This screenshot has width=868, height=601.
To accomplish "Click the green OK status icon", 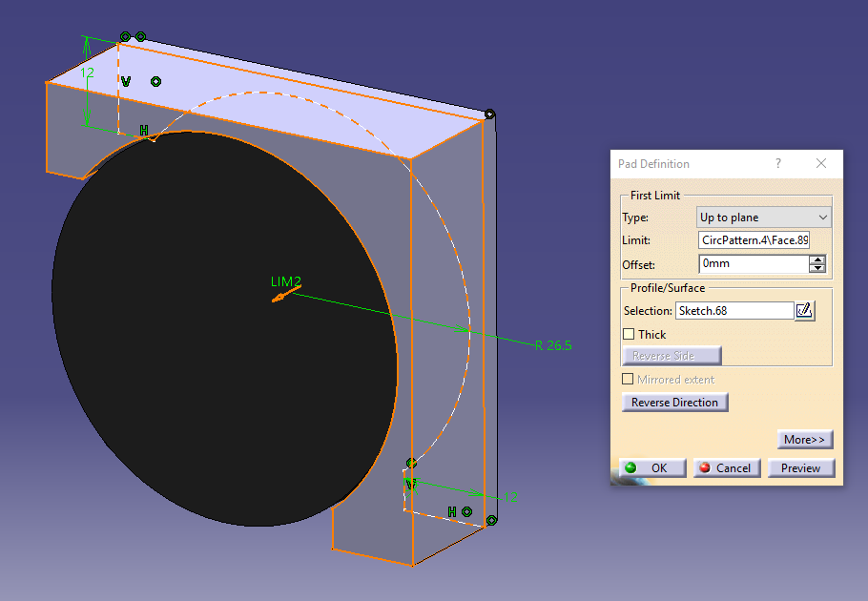I will point(631,467).
